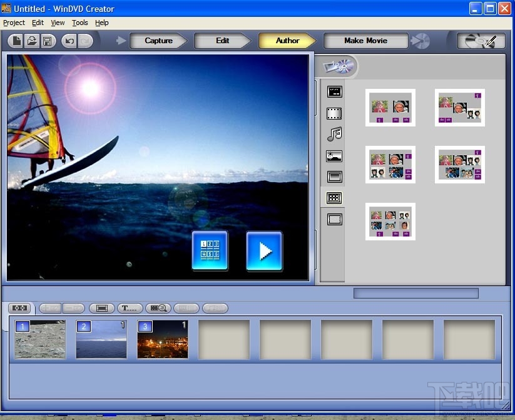Select the menu layout grid icon
This screenshot has width=515, height=420.
pos(334,198)
